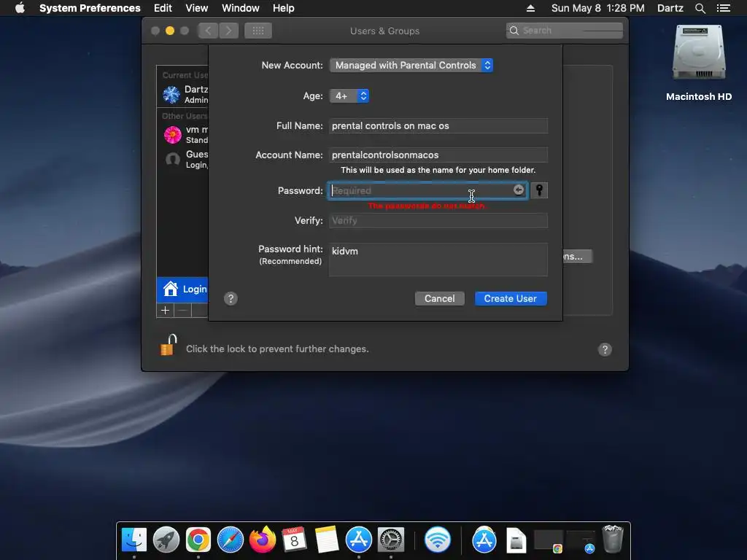Open the Age dropdown

tap(349, 96)
